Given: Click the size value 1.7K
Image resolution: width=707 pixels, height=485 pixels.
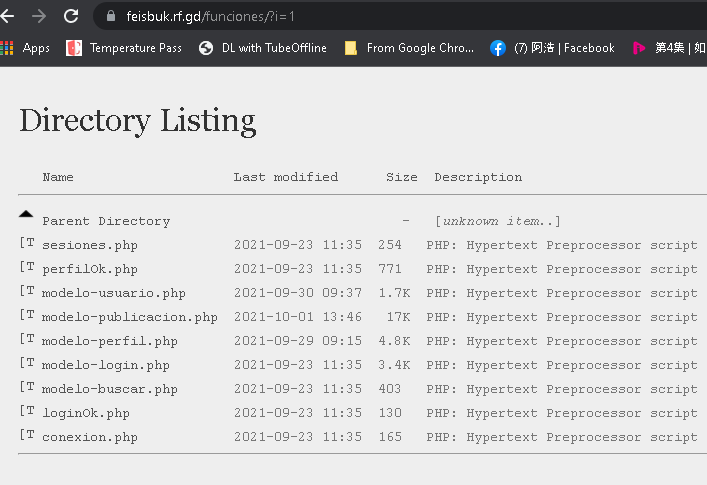Looking at the screenshot, I should pyautogui.click(x=395, y=293).
